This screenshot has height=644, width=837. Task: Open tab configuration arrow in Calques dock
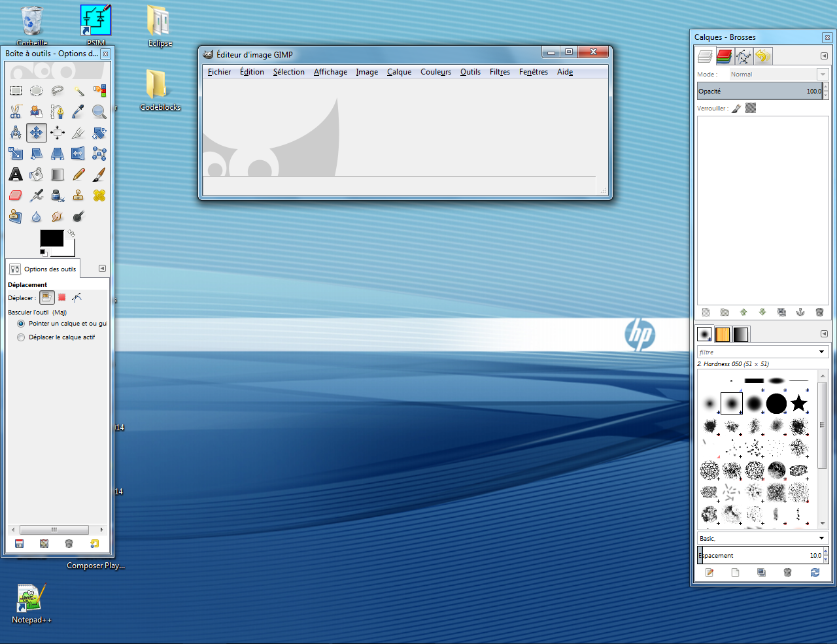tap(824, 56)
